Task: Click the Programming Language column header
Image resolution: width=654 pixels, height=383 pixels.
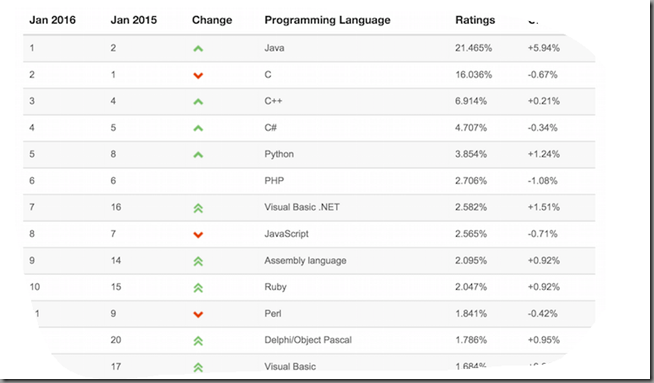Action: click(x=327, y=20)
